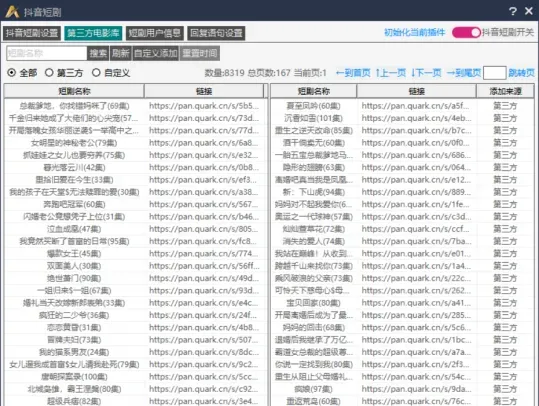Select row 唐朝探案录(100集)

74,377
